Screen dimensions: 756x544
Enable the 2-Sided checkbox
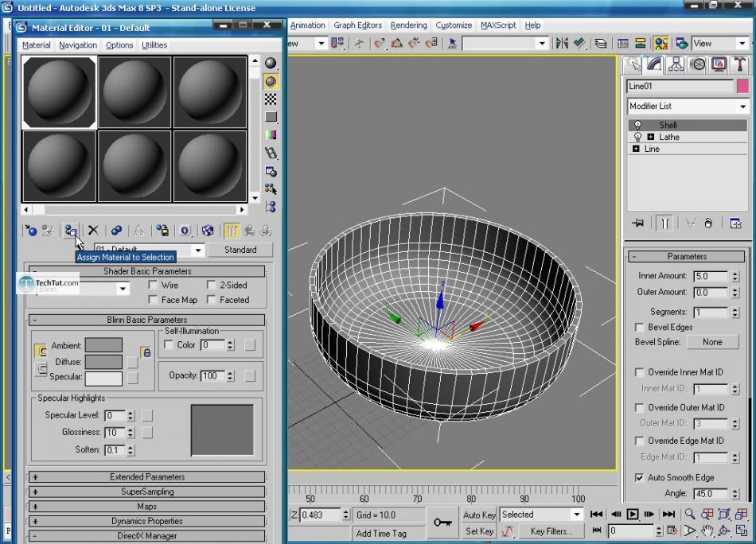coord(212,285)
